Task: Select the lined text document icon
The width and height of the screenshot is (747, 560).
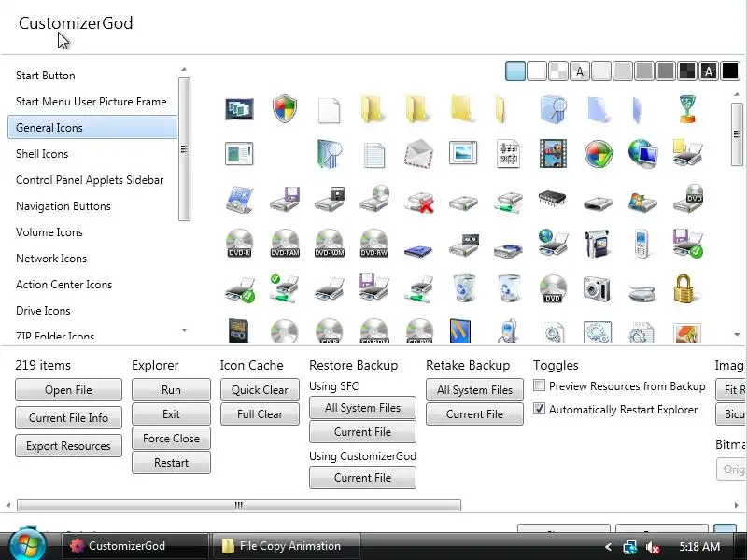Action: pos(374,155)
